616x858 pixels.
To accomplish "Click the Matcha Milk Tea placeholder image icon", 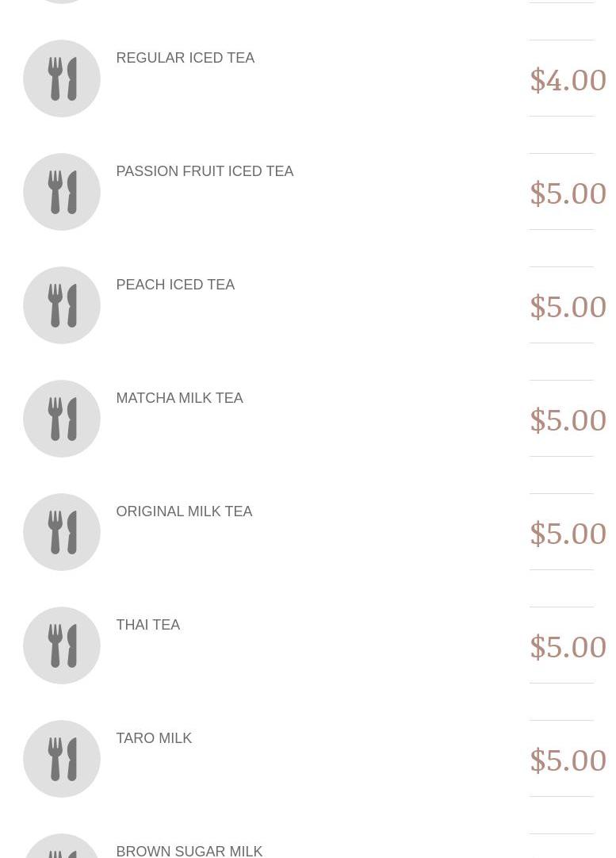I will pyautogui.click(x=62, y=419).
